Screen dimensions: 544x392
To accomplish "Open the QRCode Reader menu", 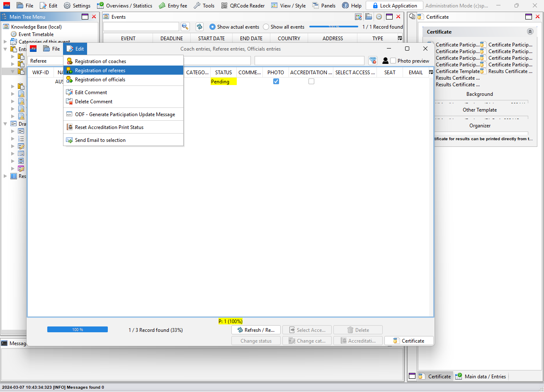I will point(243,5).
